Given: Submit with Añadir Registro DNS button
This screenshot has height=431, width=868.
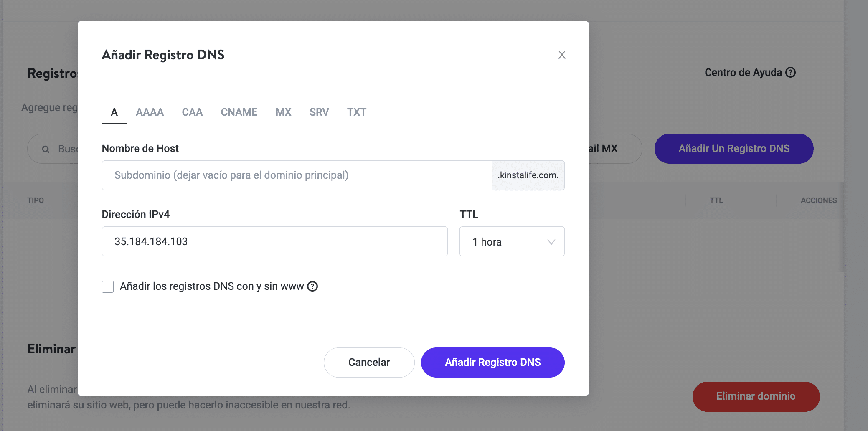Looking at the screenshot, I should coord(492,362).
